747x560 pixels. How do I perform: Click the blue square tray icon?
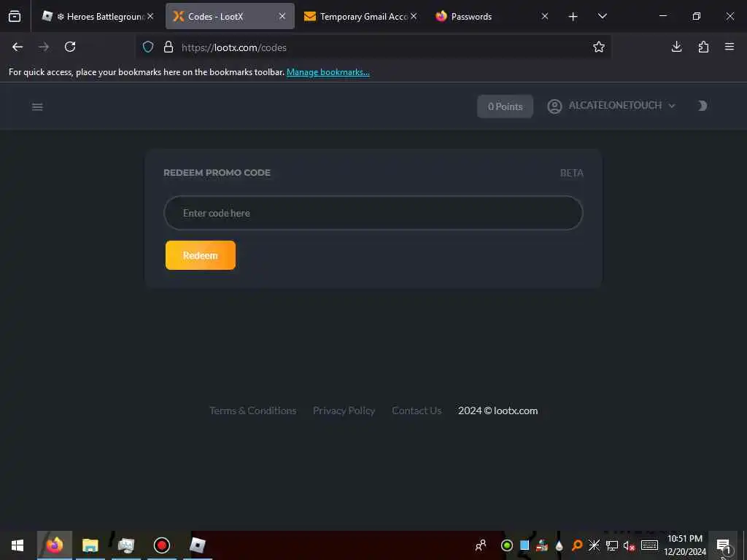click(x=525, y=545)
